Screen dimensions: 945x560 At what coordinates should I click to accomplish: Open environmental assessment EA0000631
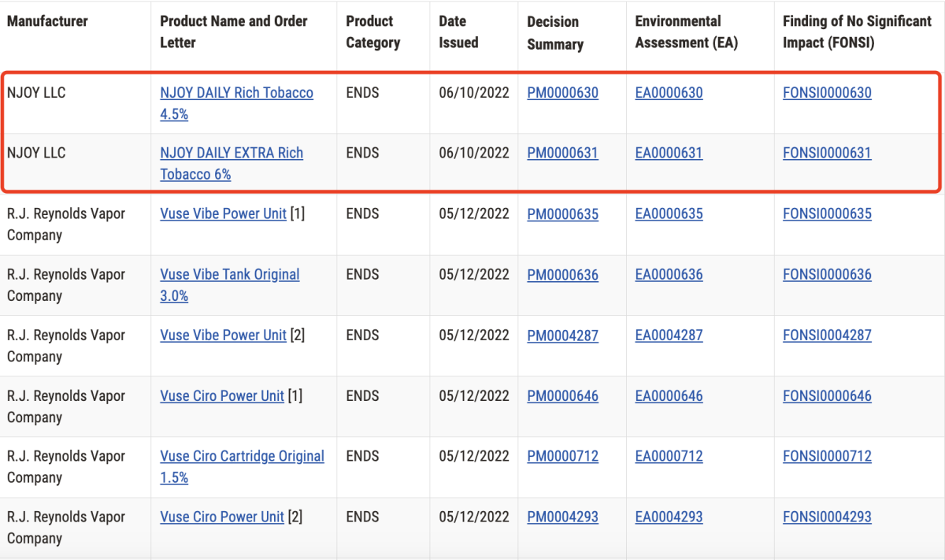pos(669,154)
